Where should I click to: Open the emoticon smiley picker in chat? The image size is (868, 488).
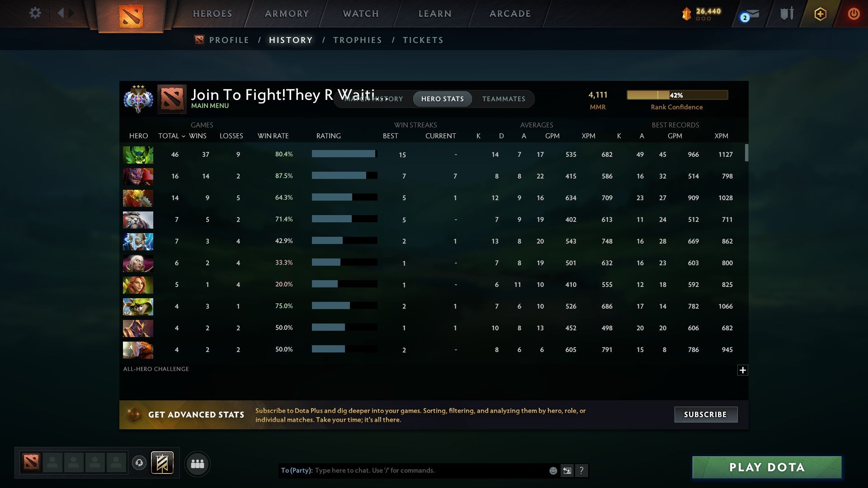[x=553, y=470]
